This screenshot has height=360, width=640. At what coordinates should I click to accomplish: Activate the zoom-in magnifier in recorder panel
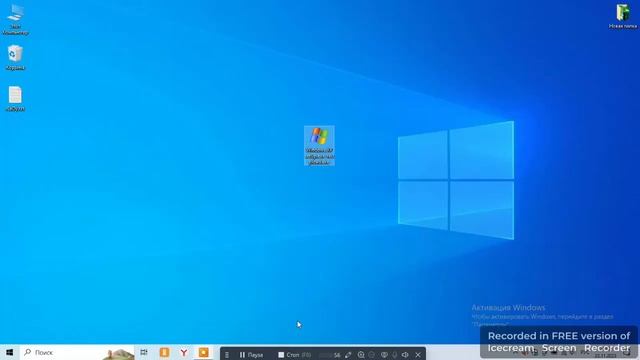click(x=361, y=355)
